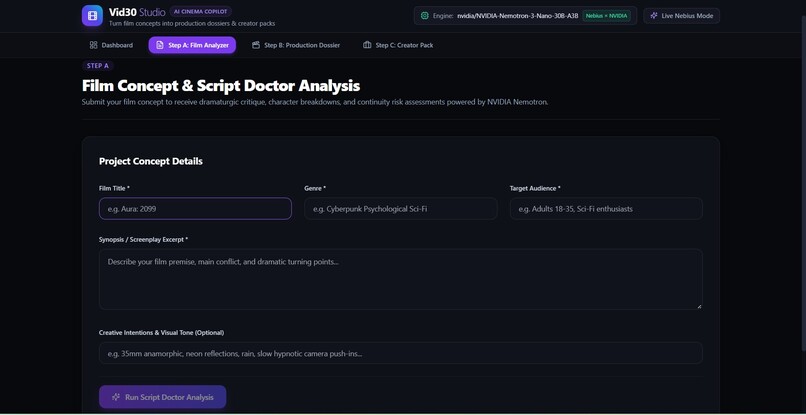
Task: Click the Creative Intentions & Visual Tone field
Action: [401, 353]
